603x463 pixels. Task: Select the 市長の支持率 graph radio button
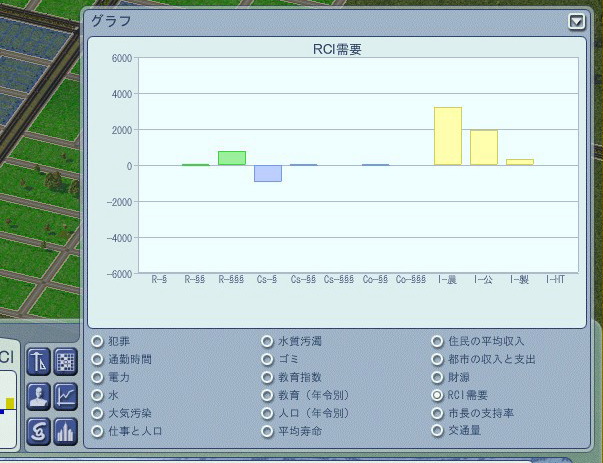[x=437, y=413]
